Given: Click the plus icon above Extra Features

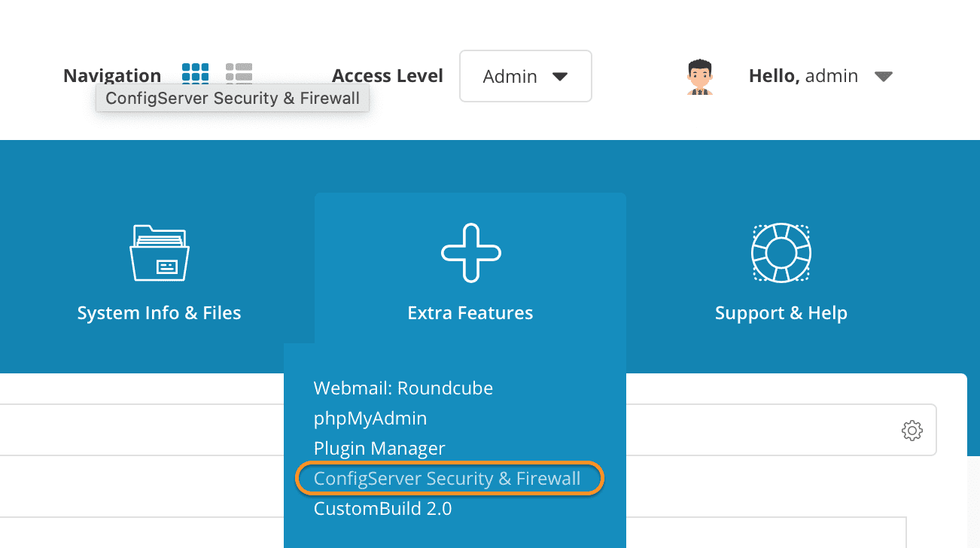Looking at the screenshot, I should pyautogui.click(x=470, y=253).
